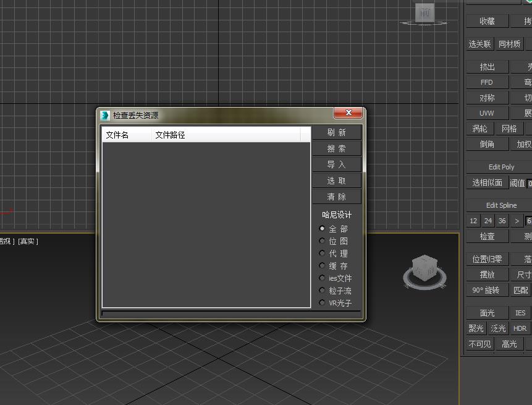Apply the 涡轮 turbosmooth modifier

(479, 129)
